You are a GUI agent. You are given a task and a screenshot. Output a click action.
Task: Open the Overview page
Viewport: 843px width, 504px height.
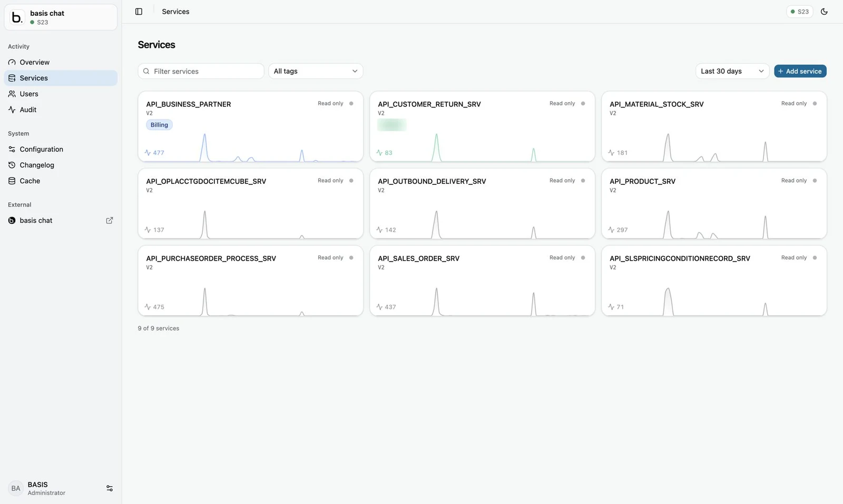[61, 62]
